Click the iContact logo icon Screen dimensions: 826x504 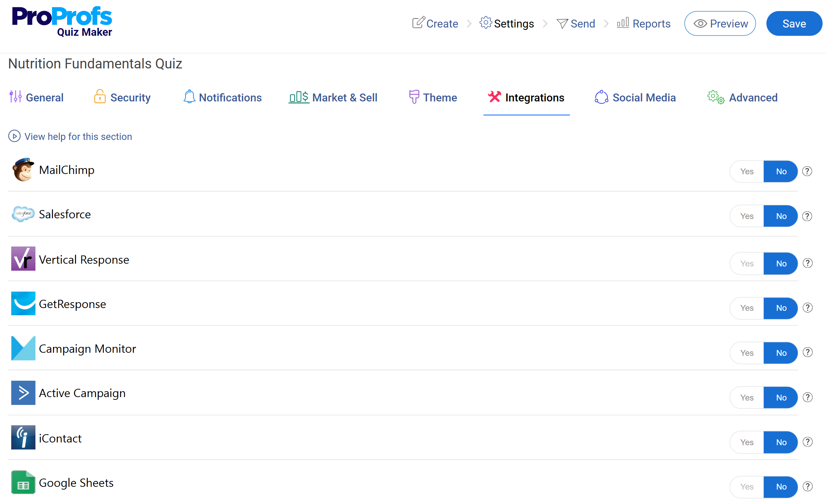pyautogui.click(x=23, y=438)
